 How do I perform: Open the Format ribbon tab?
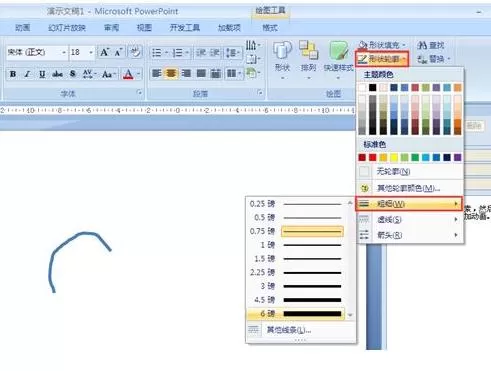click(270, 28)
